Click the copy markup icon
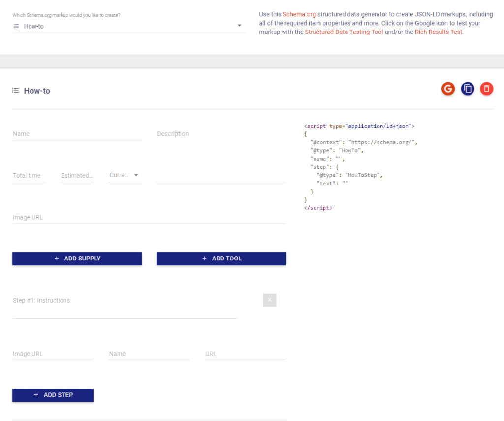This screenshot has width=504, height=421. (467, 89)
